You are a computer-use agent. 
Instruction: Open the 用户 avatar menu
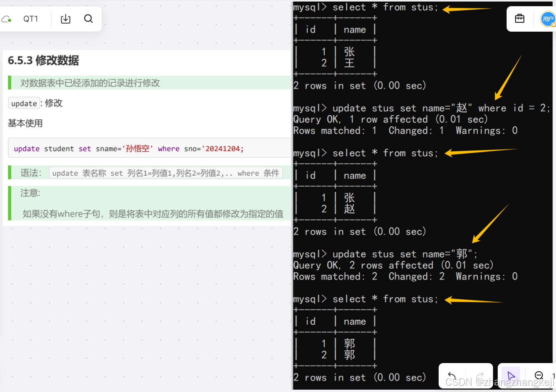click(x=548, y=19)
